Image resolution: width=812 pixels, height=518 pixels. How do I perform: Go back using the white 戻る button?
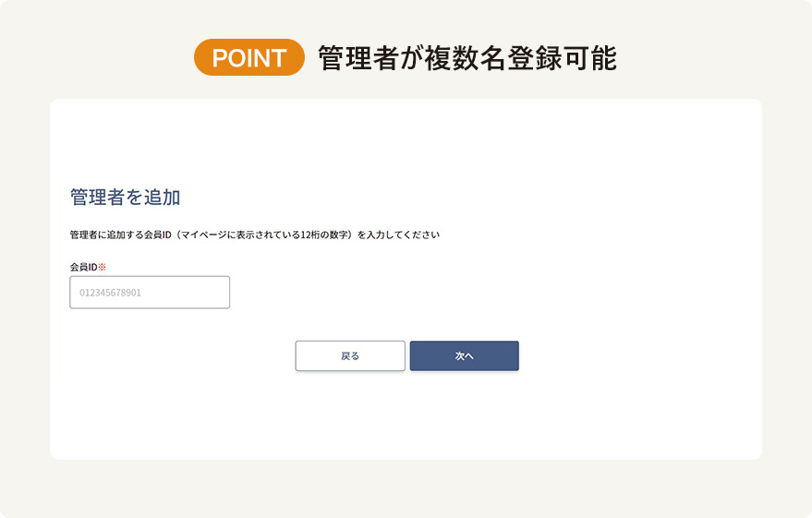pos(350,356)
